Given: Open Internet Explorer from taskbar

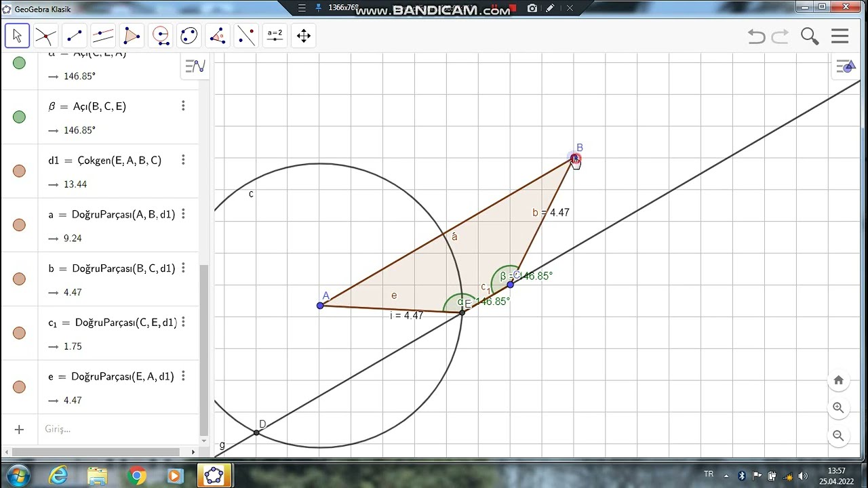Looking at the screenshot, I should (x=59, y=476).
